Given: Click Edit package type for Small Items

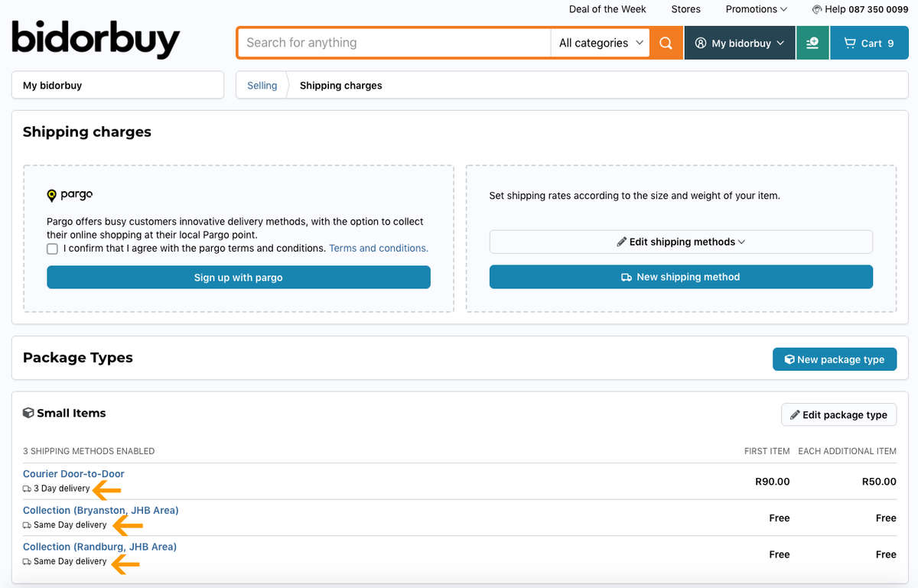Looking at the screenshot, I should (838, 414).
